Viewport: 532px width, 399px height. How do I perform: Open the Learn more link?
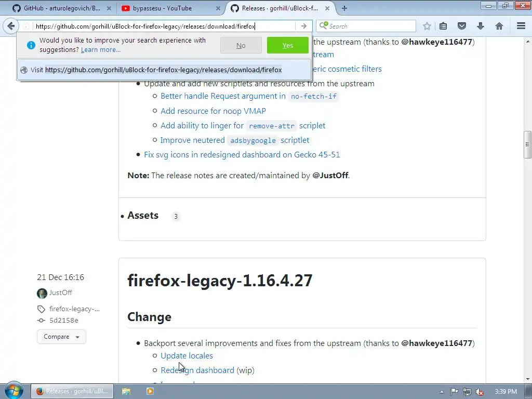click(101, 50)
